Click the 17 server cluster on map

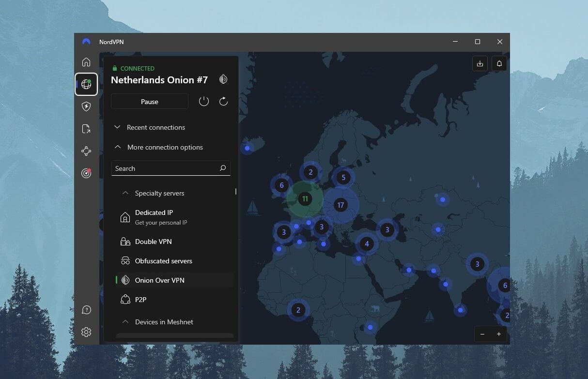340,205
